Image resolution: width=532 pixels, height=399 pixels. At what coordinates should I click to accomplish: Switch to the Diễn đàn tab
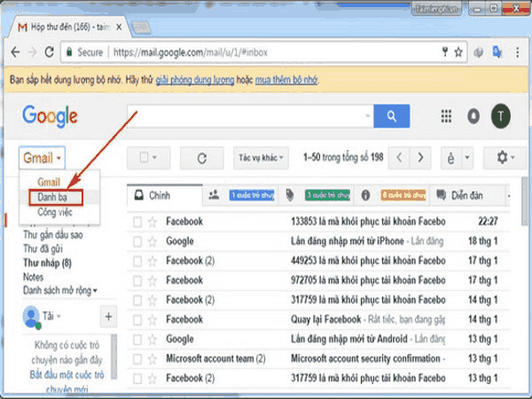pos(467,195)
